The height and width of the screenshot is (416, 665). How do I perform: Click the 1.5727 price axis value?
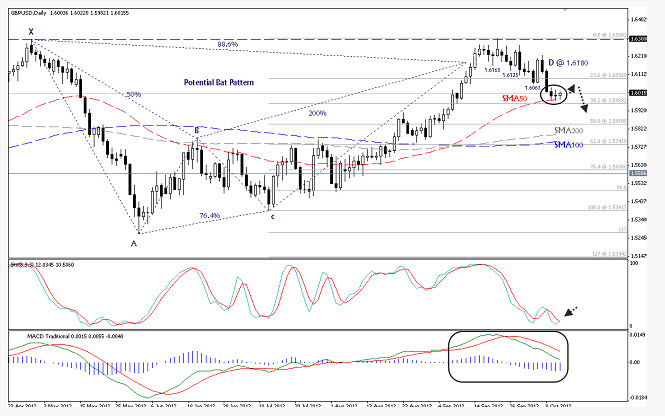638,147
